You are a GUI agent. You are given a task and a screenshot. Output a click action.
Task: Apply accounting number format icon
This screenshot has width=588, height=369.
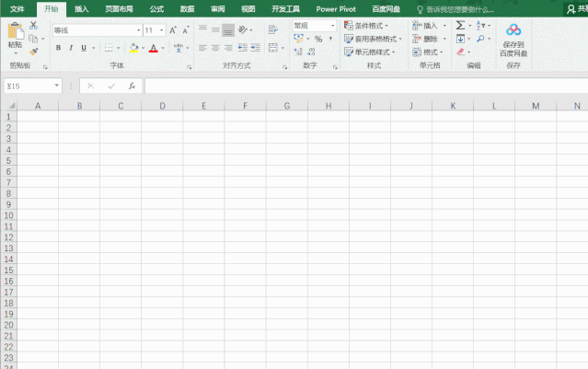[299, 39]
